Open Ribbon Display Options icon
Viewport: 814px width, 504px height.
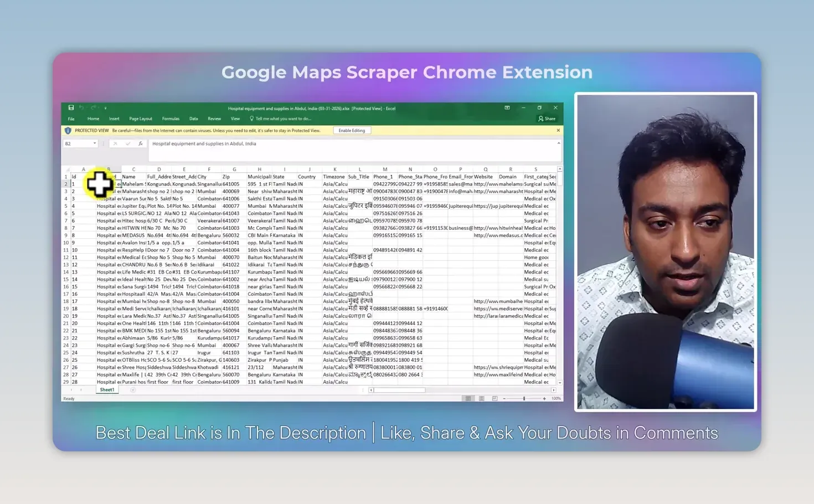point(507,108)
